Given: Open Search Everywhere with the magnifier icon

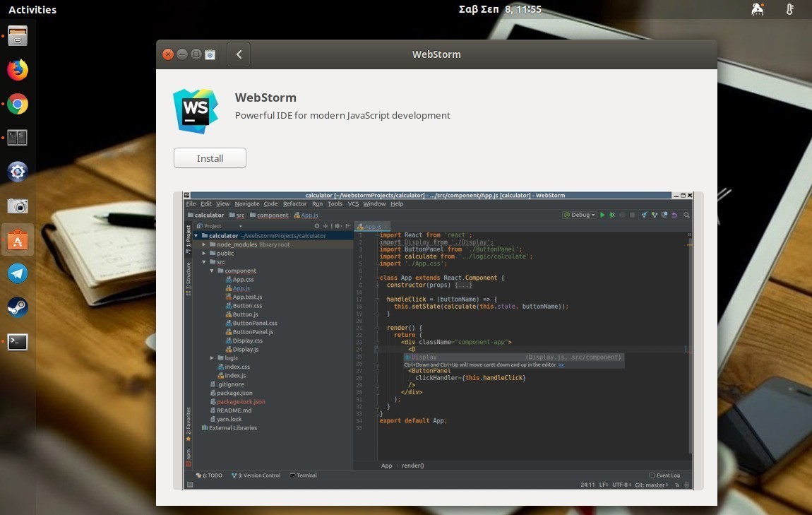Looking at the screenshot, I should point(686,214).
